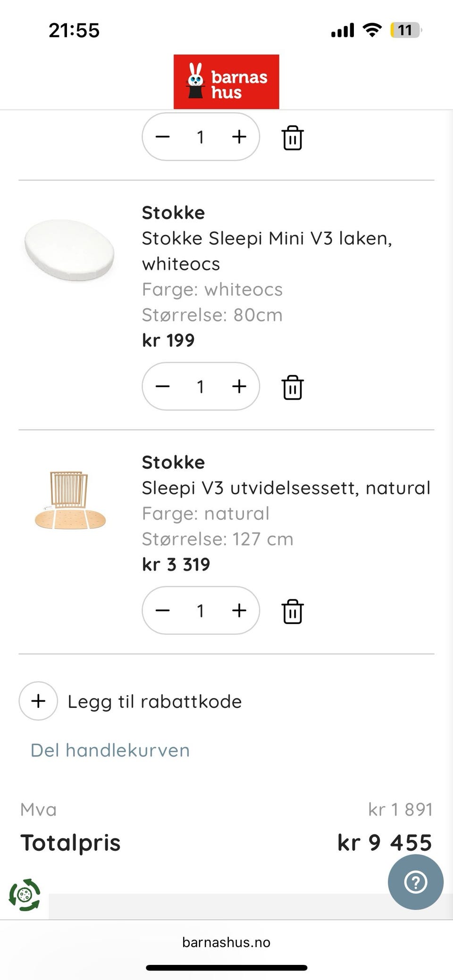Open the Sleepi V3 utvidelsessett product image
The width and height of the screenshot is (453, 980).
coord(70,500)
